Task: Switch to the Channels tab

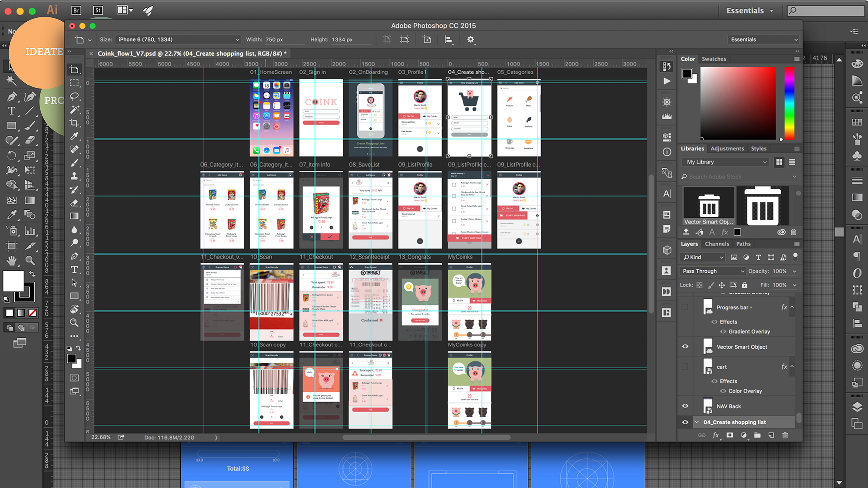Action: (717, 244)
